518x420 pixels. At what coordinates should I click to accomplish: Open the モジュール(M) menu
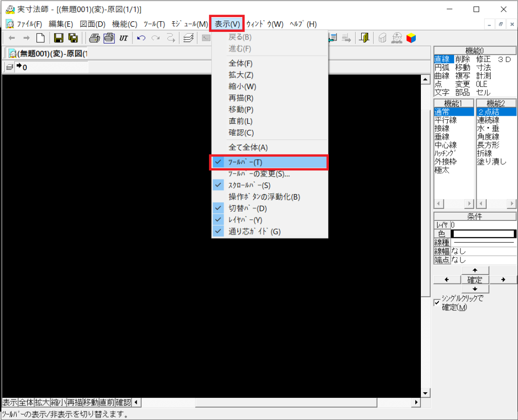[x=190, y=24]
